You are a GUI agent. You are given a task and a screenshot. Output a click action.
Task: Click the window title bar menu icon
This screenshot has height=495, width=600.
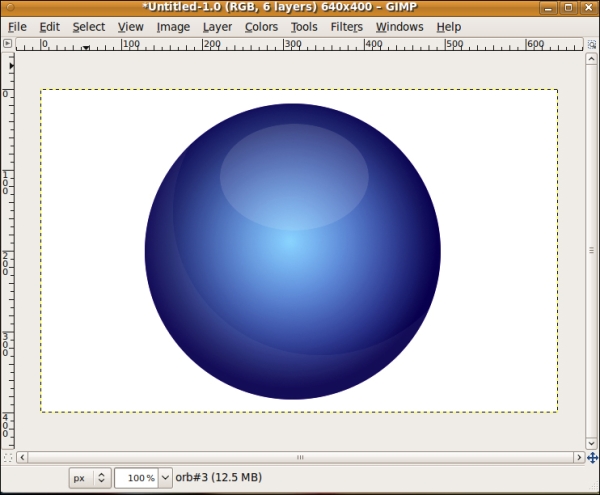(x=10, y=7)
